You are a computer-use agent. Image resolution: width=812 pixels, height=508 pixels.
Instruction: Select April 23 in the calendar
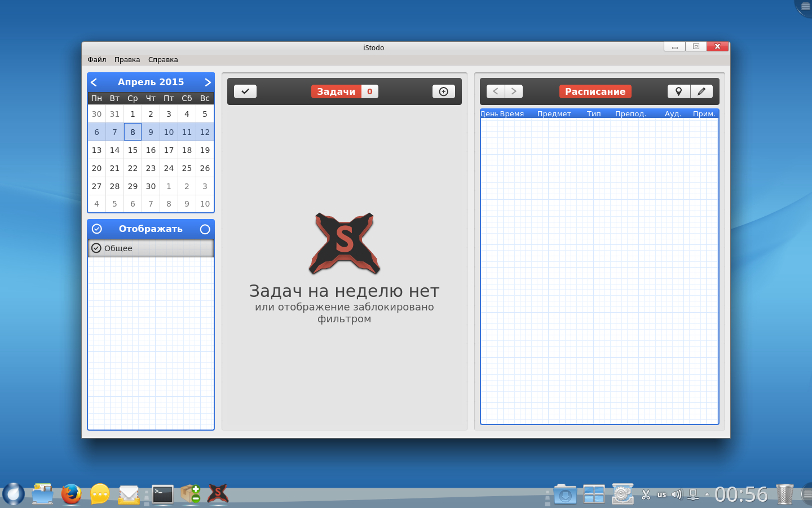(x=151, y=168)
